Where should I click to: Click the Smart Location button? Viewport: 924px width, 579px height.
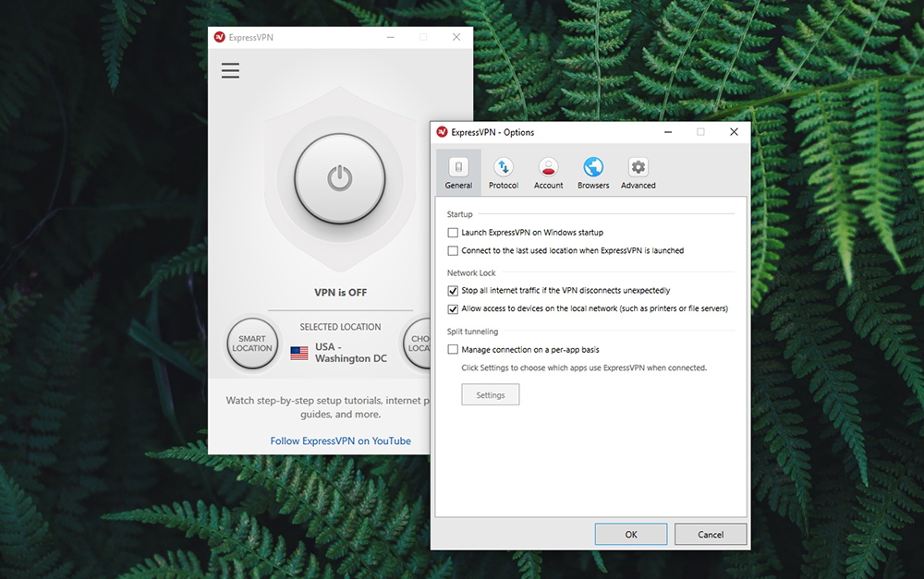(x=252, y=344)
